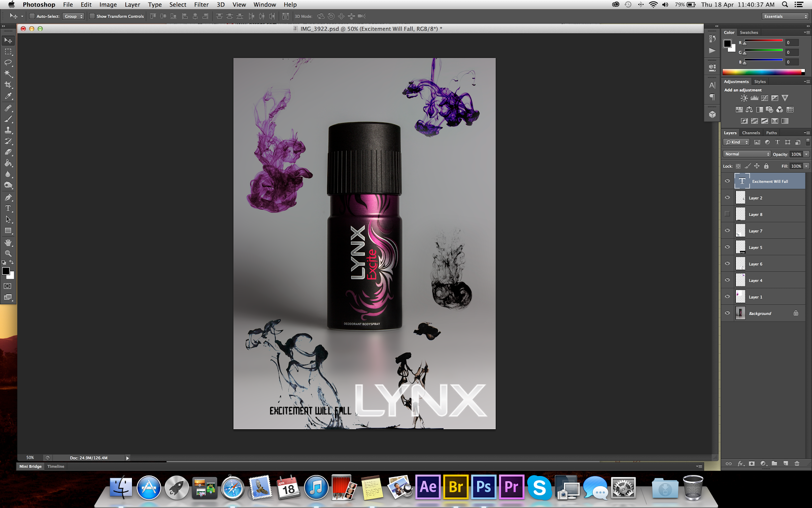Select the Lasso tool
This screenshot has width=812, height=508.
coord(8,63)
